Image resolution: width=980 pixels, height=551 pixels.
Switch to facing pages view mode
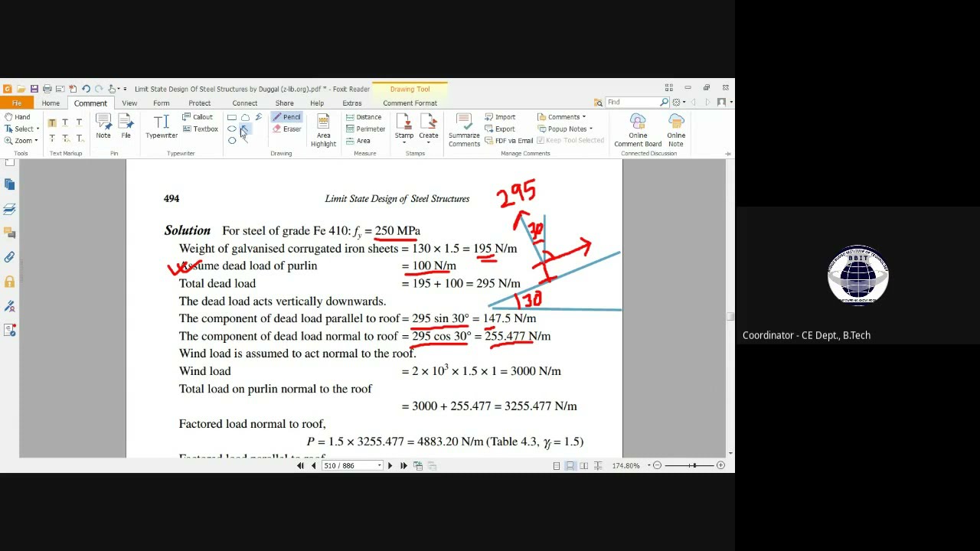(584, 465)
